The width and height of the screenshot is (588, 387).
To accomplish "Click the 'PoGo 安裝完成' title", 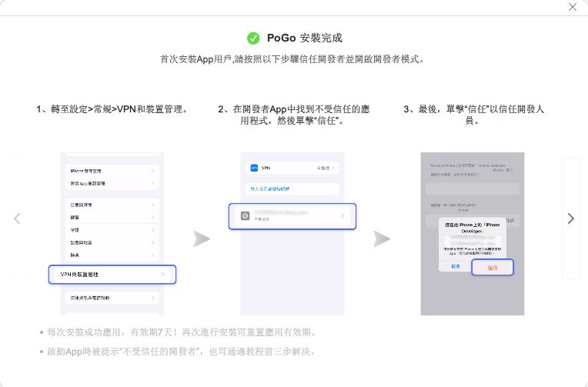I will coord(304,38).
